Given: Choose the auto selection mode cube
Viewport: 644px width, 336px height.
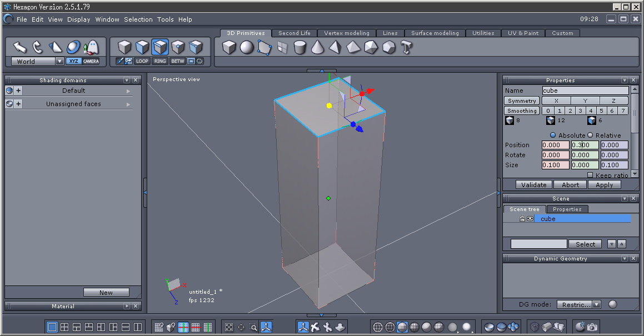Looking at the screenshot, I should 196,47.
